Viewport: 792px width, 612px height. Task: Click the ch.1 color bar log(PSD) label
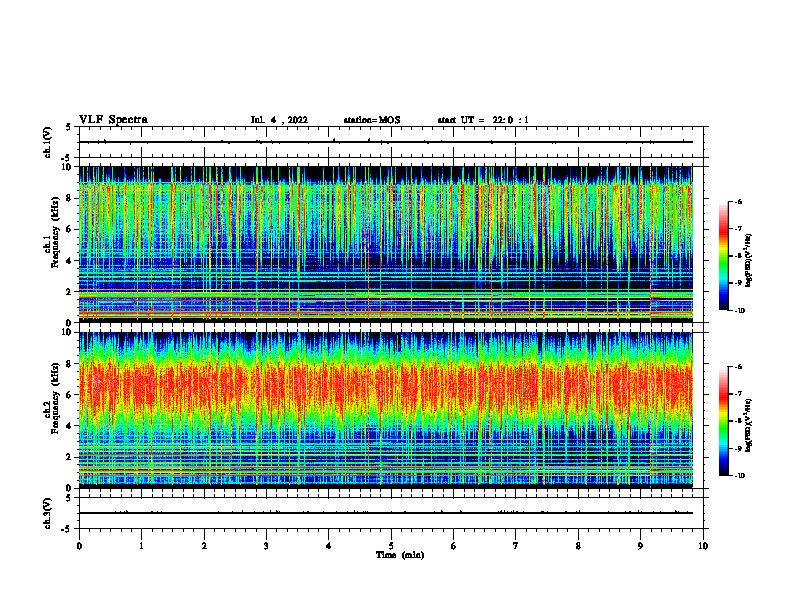(749, 260)
